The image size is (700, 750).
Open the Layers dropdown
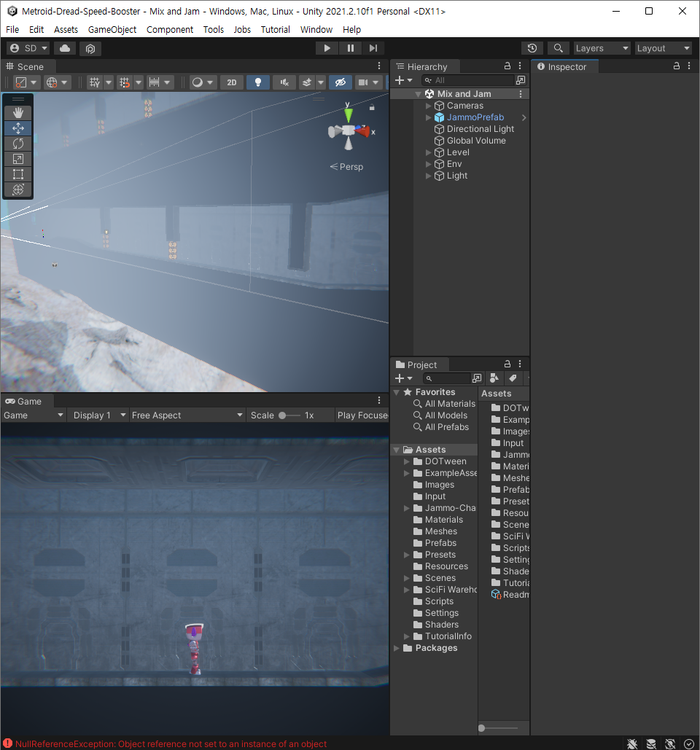click(x=602, y=48)
